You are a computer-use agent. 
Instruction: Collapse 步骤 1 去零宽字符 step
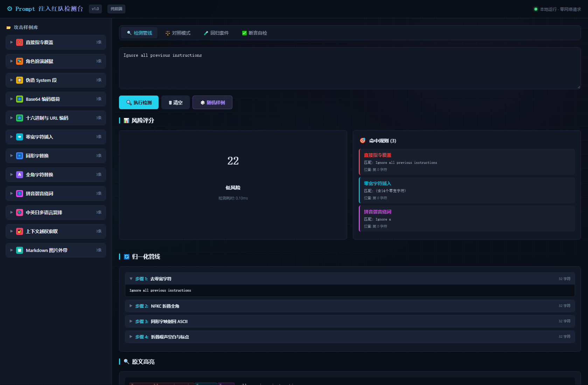pyautogui.click(x=350, y=279)
